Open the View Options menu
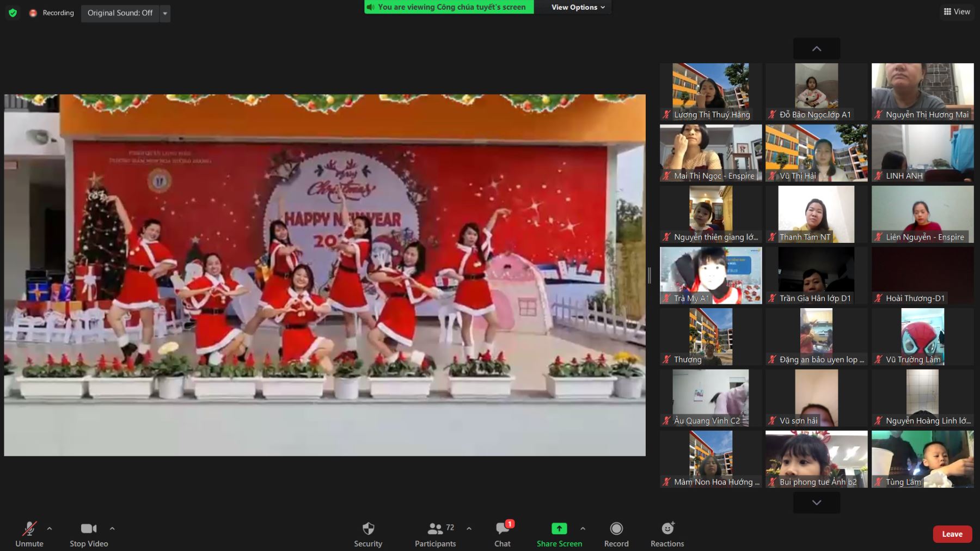980x551 pixels. 578,7
